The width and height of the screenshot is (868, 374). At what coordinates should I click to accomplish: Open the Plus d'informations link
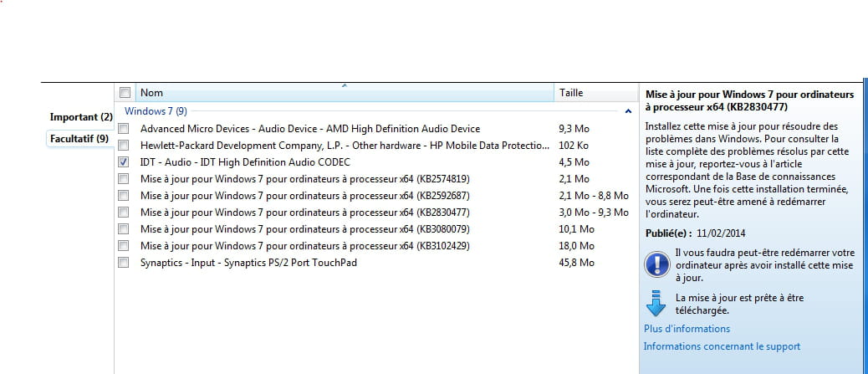pos(687,329)
